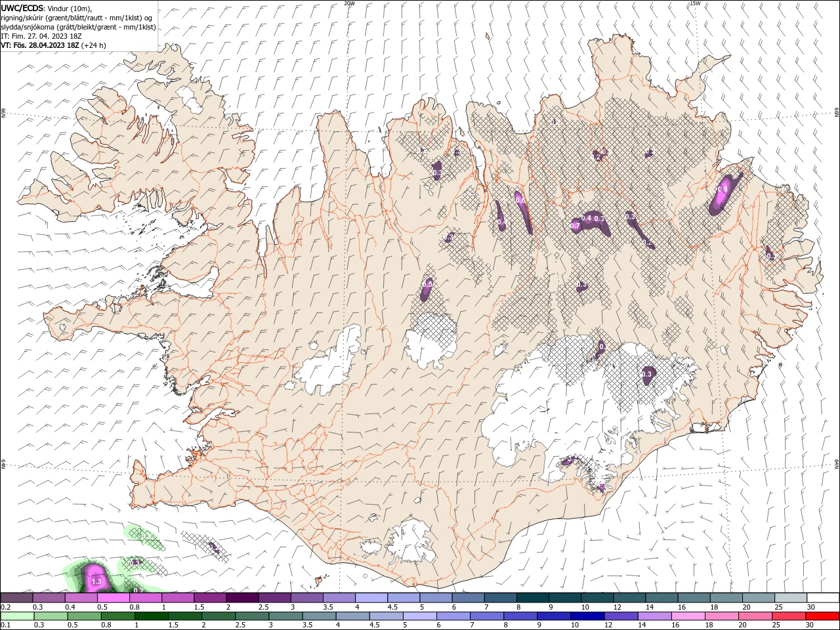This screenshot has height=630, width=840.
Task: Click the '4.5' label on the top legend scale
Action: coord(392,607)
